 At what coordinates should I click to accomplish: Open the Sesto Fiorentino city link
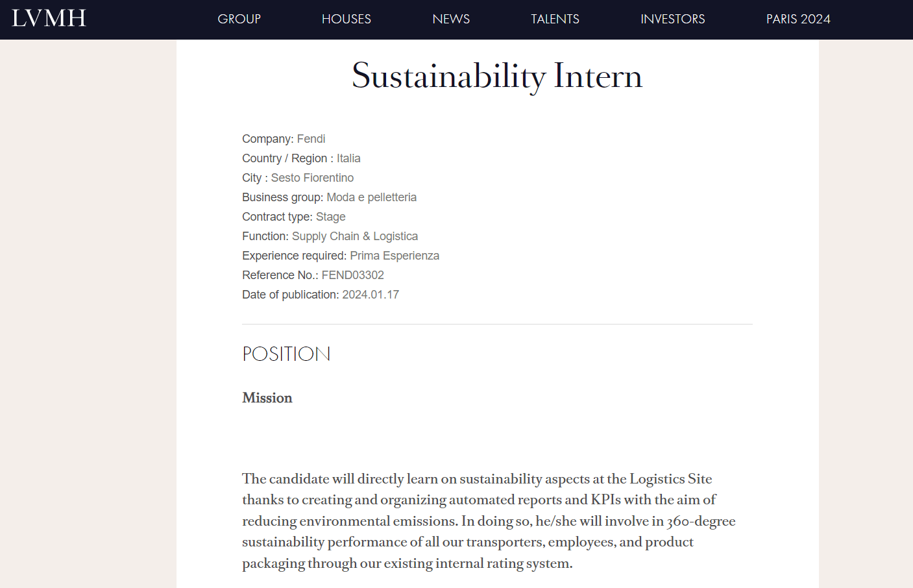click(x=312, y=177)
